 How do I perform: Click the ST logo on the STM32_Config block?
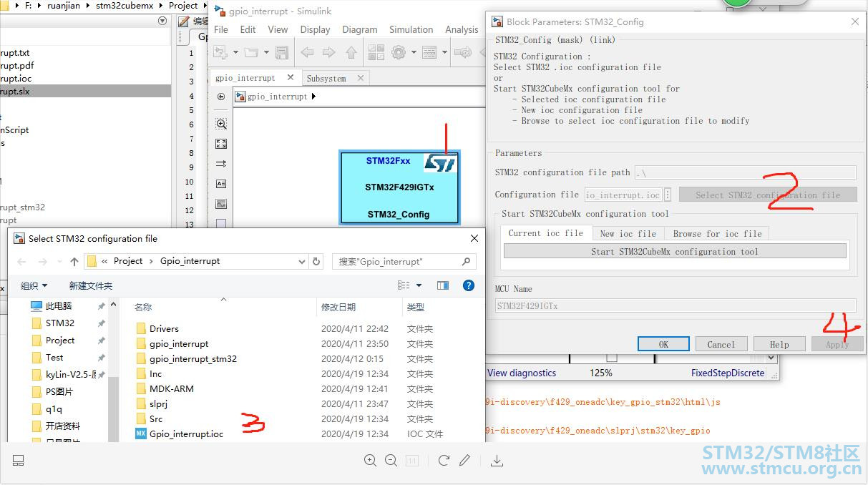click(440, 163)
